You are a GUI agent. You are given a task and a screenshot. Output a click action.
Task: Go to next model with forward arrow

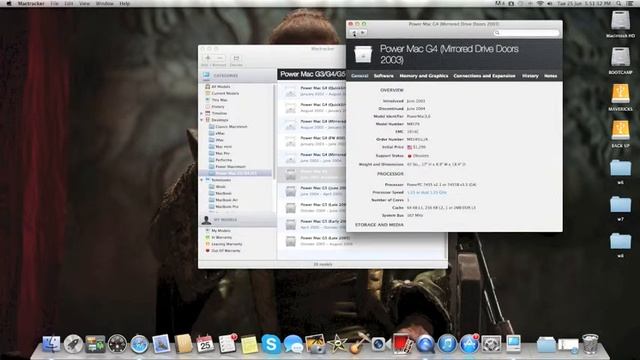click(x=363, y=33)
